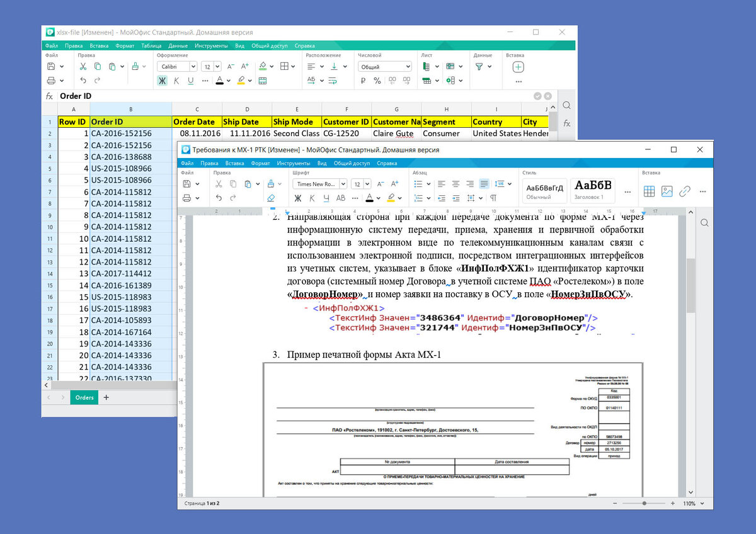Click search magnifier in spreadsheet side panel
The width and height of the screenshot is (756, 534).
(567, 105)
